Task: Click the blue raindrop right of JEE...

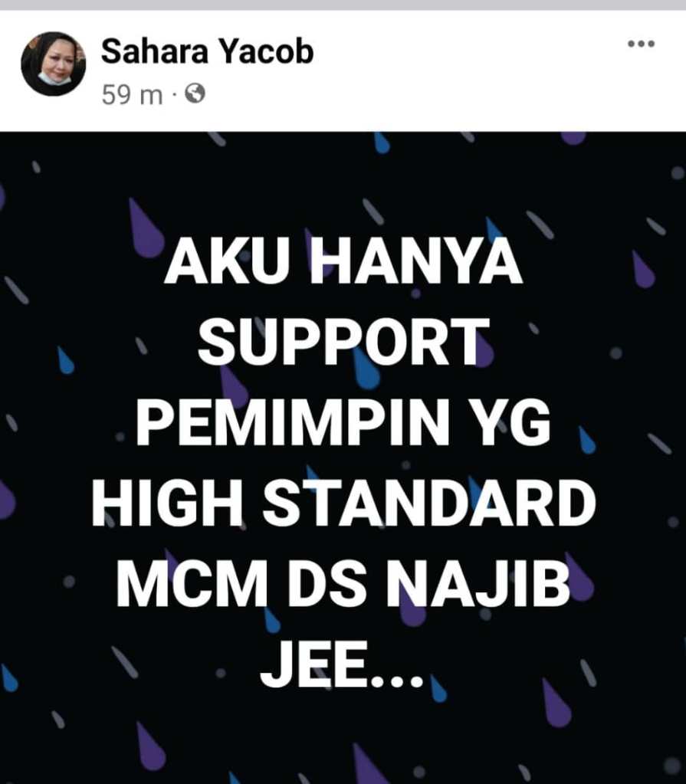Action: [x=438, y=689]
